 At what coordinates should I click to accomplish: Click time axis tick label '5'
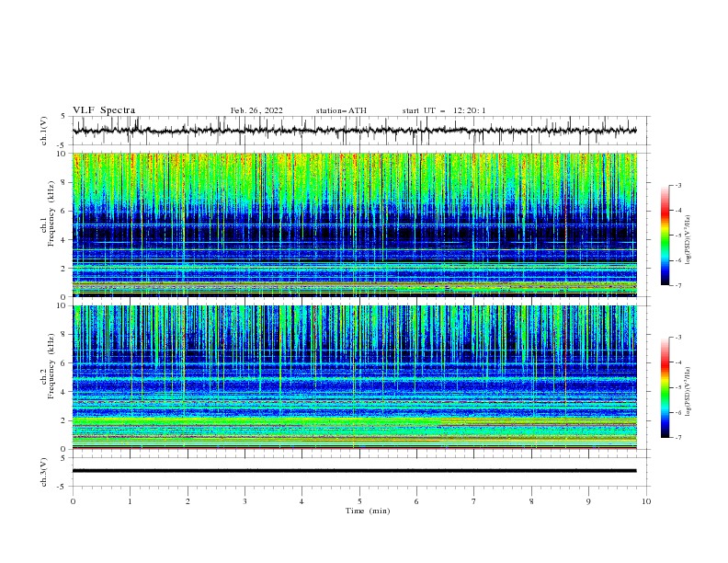(359, 501)
